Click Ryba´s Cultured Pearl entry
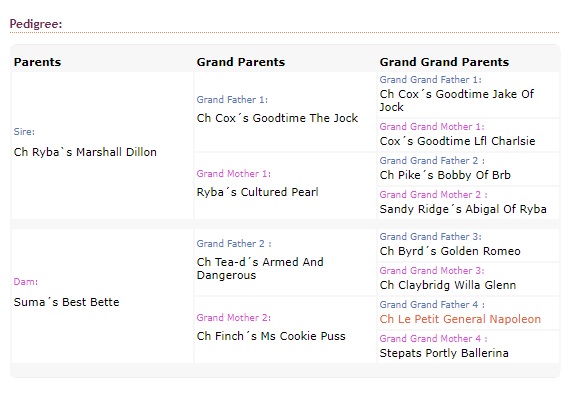The height and width of the screenshot is (393, 571). pyautogui.click(x=257, y=192)
